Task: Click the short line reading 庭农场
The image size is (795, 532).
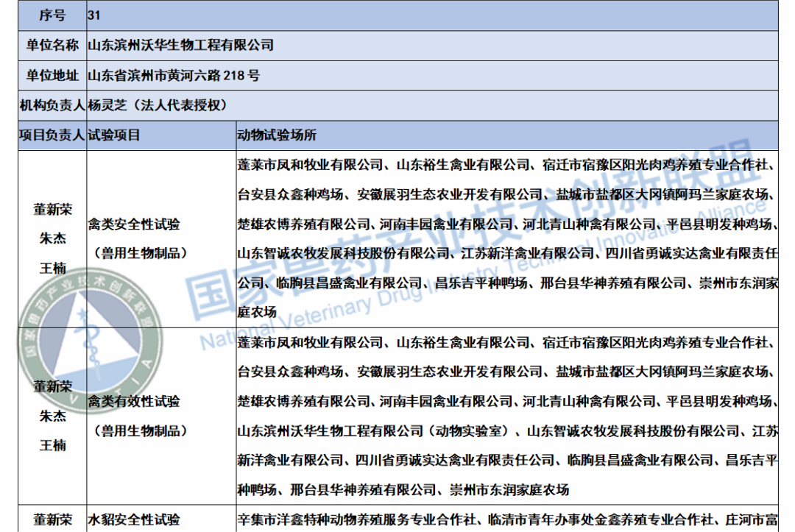Action: tap(257, 313)
